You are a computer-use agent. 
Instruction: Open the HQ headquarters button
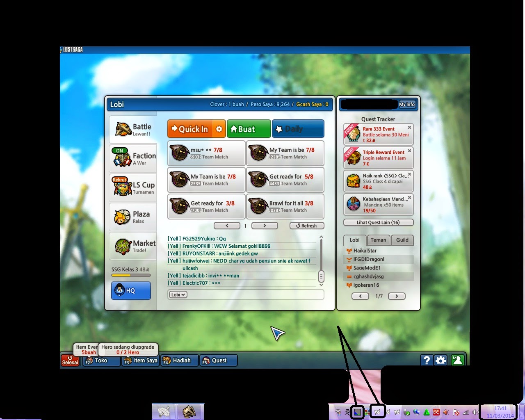tap(131, 290)
